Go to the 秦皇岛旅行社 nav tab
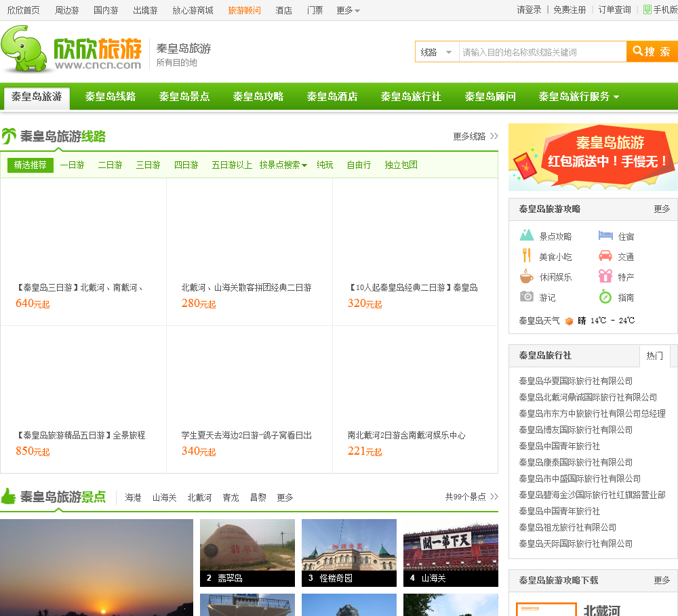This screenshot has height=616, width=678. (412, 96)
